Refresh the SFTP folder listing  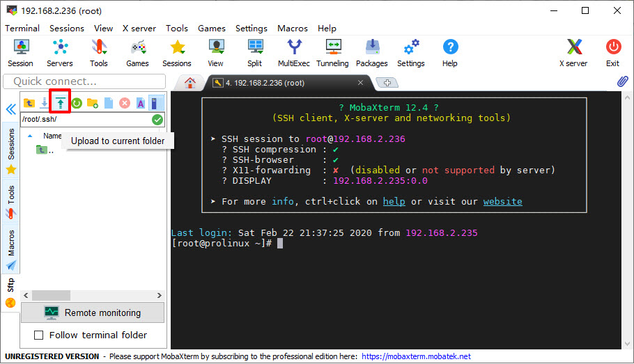click(x=77, y=103)
